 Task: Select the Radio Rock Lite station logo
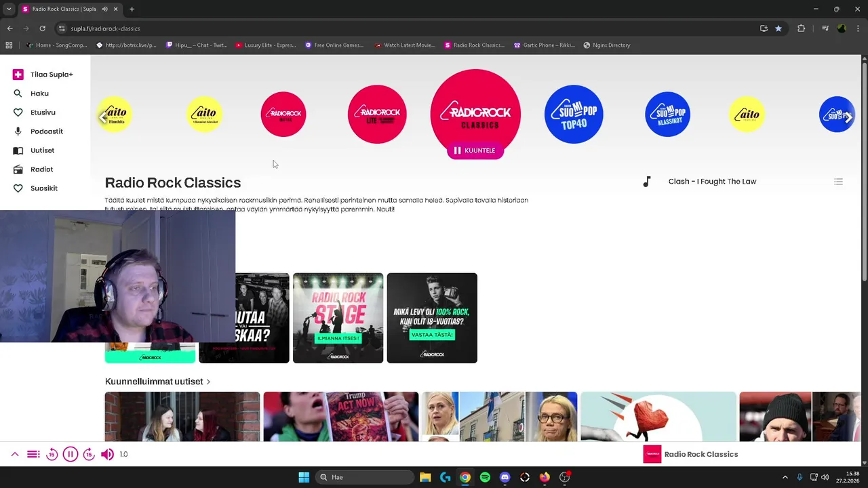pyautogui.click(x=377, y=114)
